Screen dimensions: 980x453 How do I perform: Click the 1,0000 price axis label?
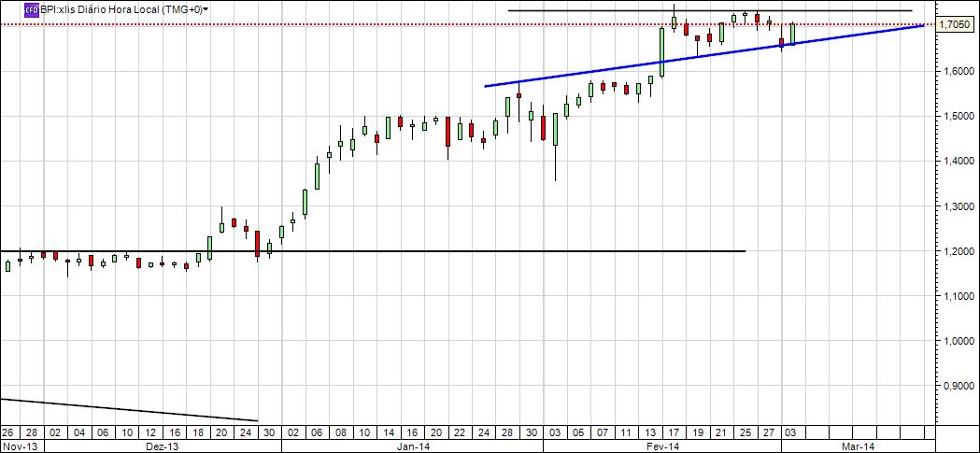[958, 341]
